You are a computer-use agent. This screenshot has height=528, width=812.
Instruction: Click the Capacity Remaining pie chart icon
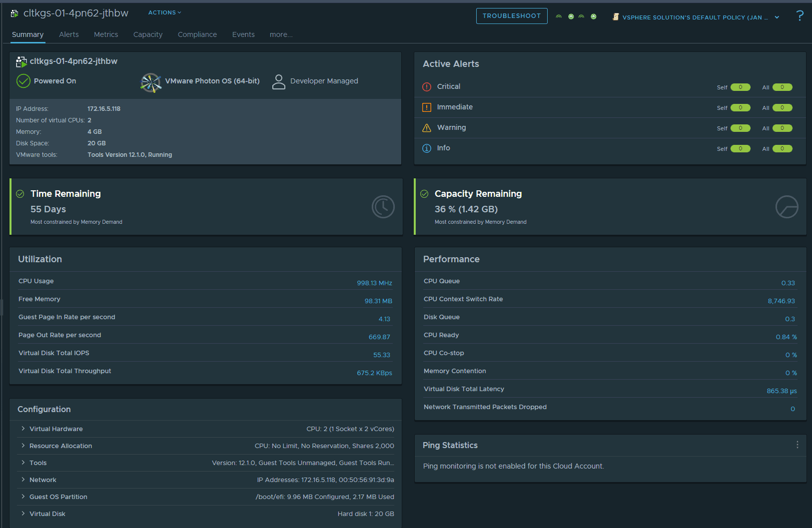tap(787, 207)
